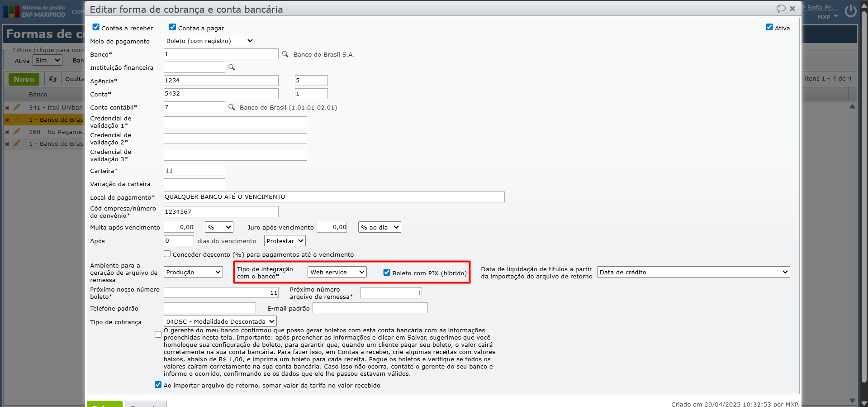Click the Instituição financeira input field

click(194, 67)
